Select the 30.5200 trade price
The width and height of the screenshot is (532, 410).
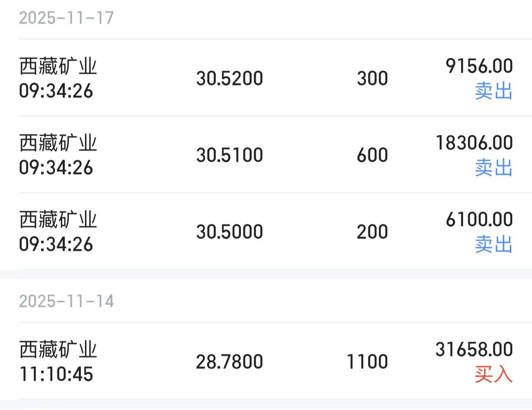click(x=229, y=78)
